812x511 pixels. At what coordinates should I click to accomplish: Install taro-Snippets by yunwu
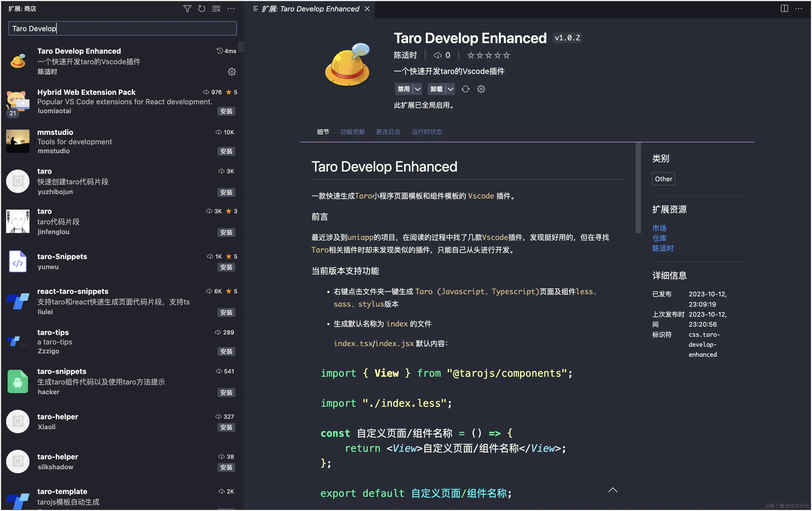(x=226, y=267)
